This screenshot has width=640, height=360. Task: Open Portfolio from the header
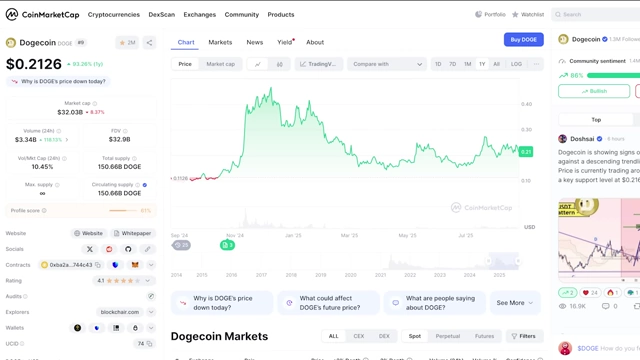tap(490, 14)
